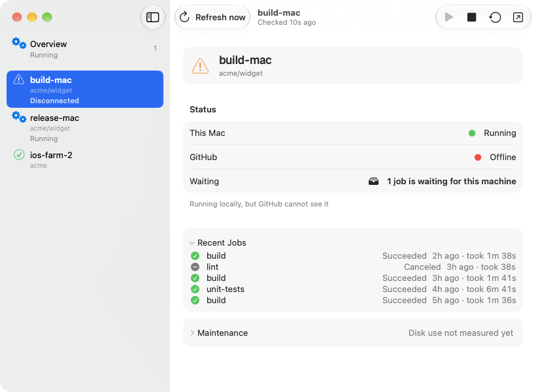Click the Overview gears icon
This screenshot has height=392, width=536.
pyautogui.click(x=19, y=43)
